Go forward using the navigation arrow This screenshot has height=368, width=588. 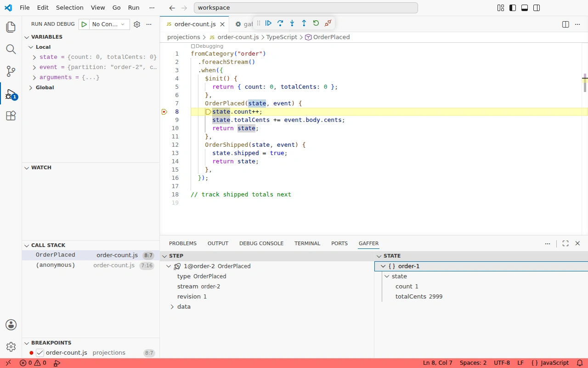184,8
